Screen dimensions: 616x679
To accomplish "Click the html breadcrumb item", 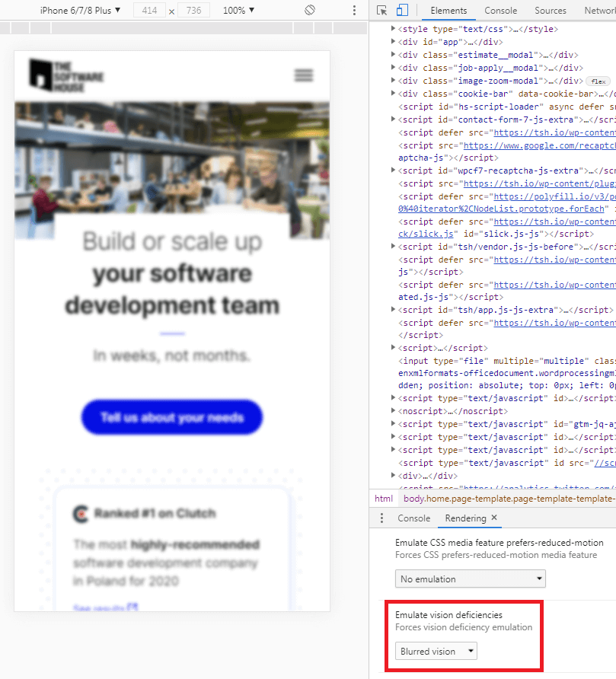I will [x=384, y=499].
